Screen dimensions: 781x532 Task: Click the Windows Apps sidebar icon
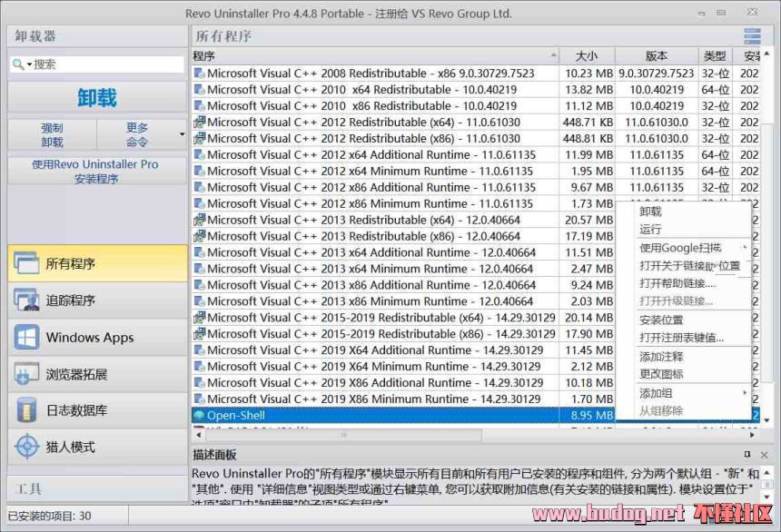[x=26, y=337]
